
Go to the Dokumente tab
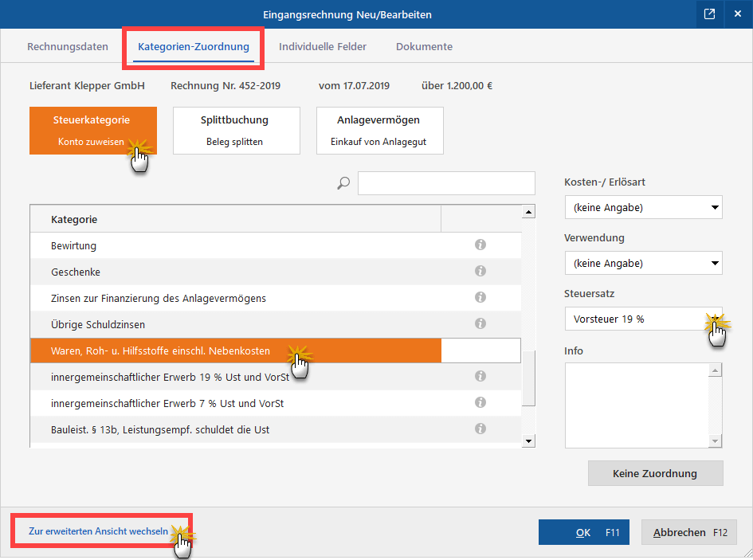point(424,46)
